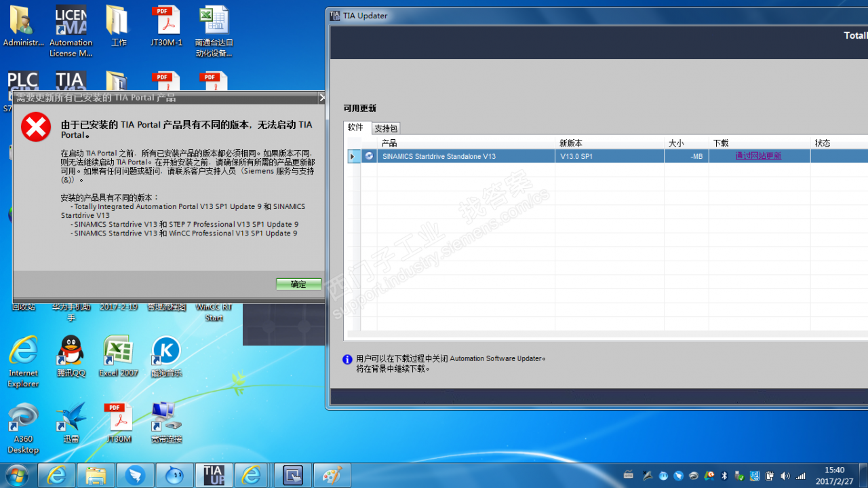
Task: Switch to the 支持包 tab
Action: tap(386, 128)
